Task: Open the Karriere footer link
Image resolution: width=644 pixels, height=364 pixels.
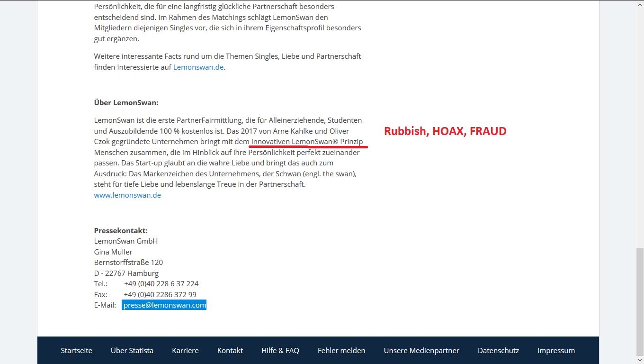Action: (x=185, y=351)
